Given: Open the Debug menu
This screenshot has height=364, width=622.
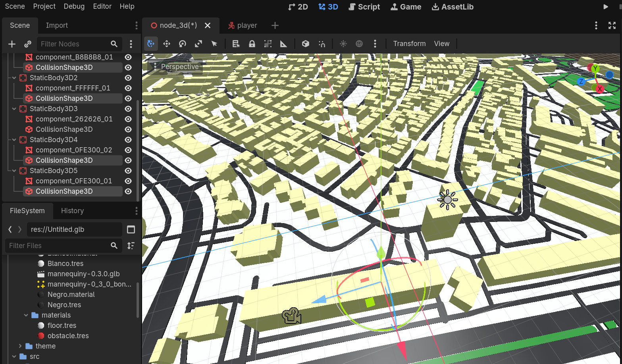Looking at the screenshot, I should click(74, 6).
